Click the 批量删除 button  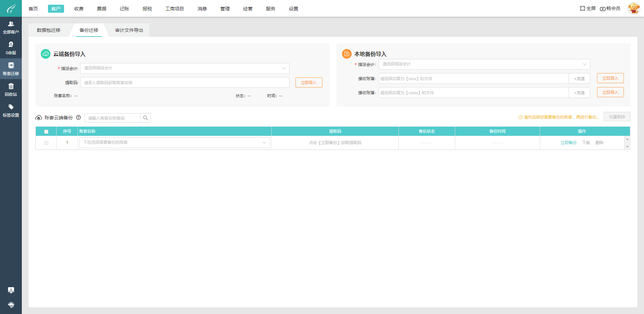[617, 117]
